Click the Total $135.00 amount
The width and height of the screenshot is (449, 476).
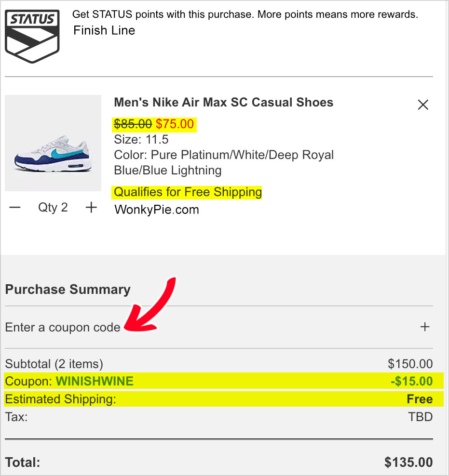(408, 463)
